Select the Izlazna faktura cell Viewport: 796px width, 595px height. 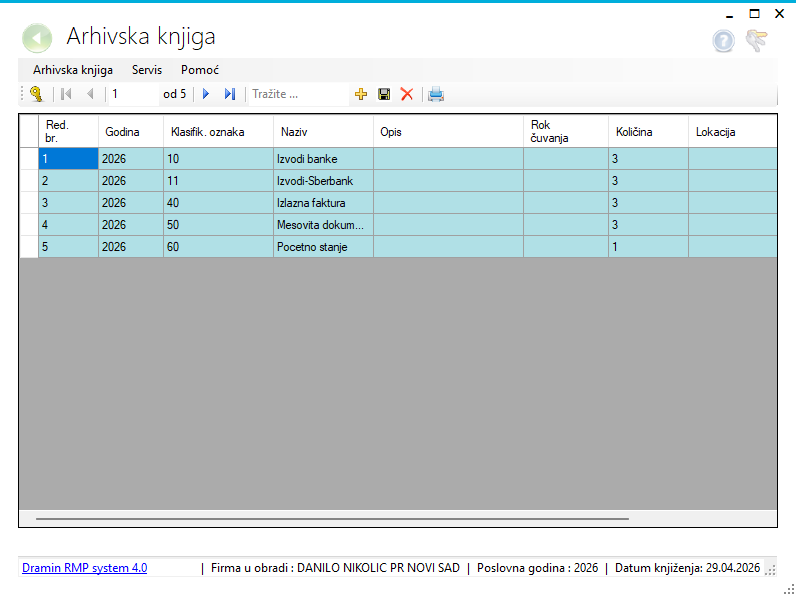coord(323,203)
